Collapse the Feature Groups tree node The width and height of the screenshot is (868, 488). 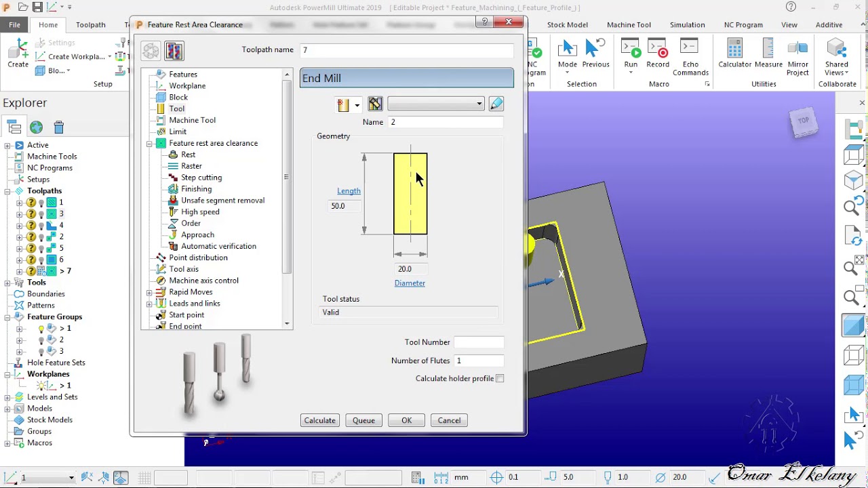click(x=7, y=317)
